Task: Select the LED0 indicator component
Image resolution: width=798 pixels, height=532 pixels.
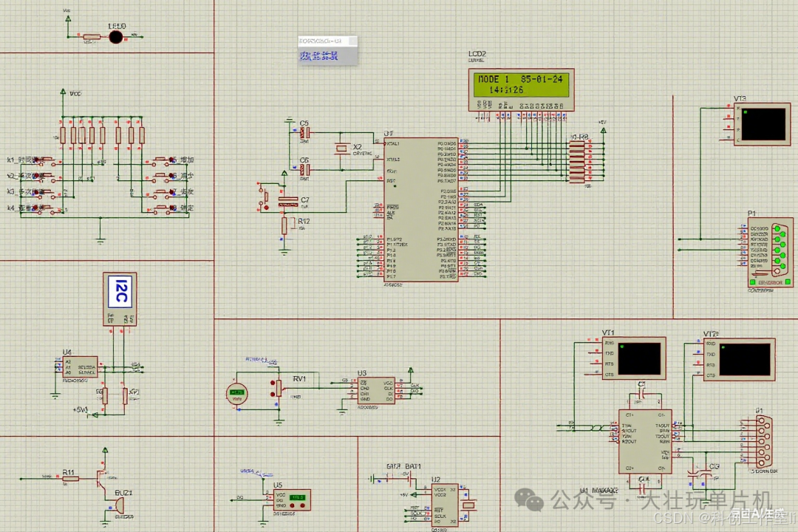Action: pos(116,37)
